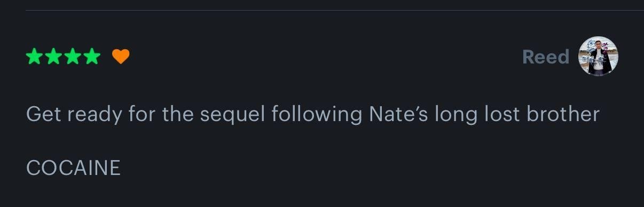644x207 pixels.
Task: Click the orange heart like icon
Action: pos(121,56)
